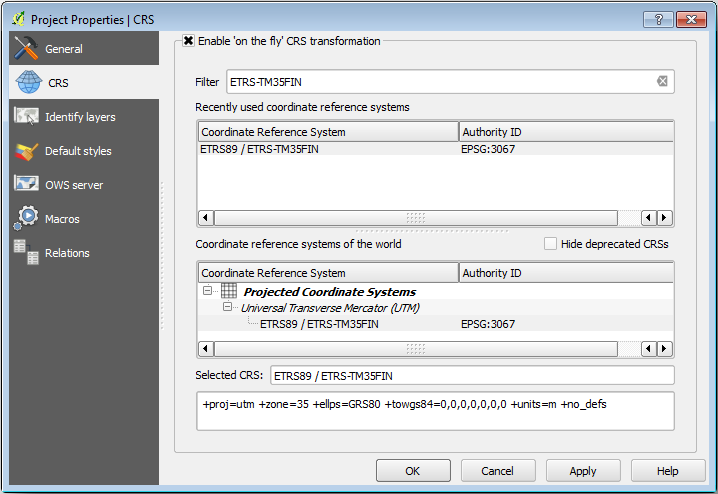
Task: Open the Default styles paintbrush icon
Action: click(x=27, y=151)
